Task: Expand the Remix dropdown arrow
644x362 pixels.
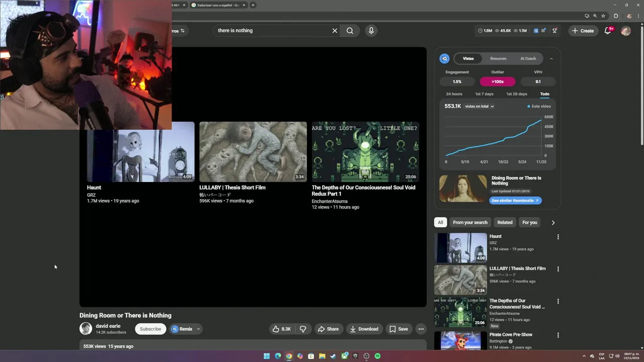Action: point(198,329)
